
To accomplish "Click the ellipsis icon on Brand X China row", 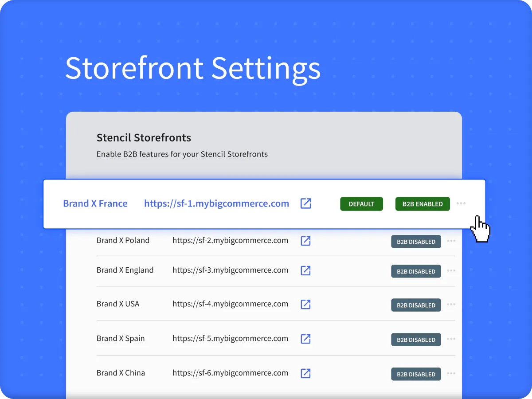I will tap(451, 374).
